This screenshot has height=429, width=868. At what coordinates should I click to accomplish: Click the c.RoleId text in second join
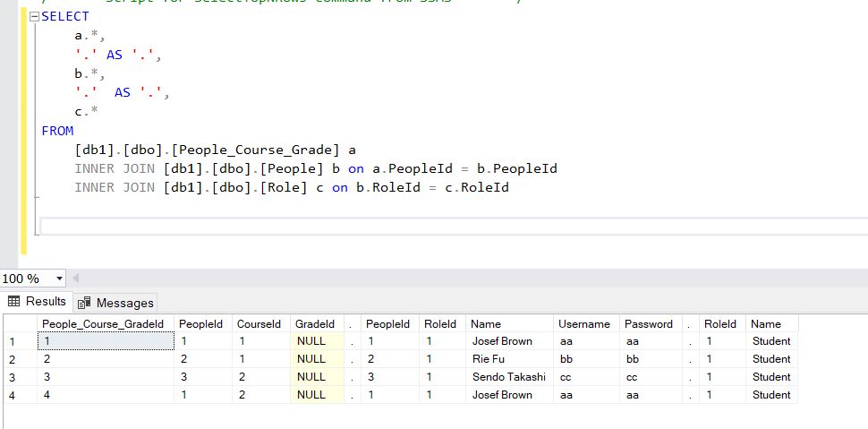[477, 187]
